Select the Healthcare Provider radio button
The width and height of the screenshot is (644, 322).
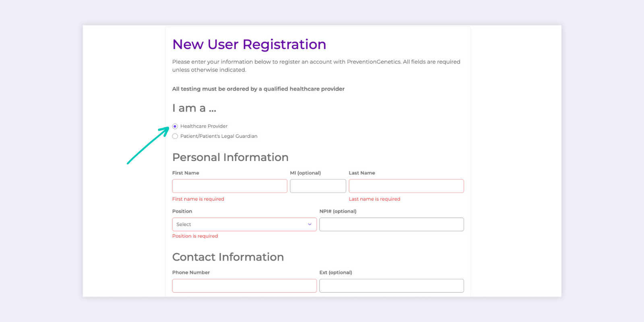[x=175, y=126]
